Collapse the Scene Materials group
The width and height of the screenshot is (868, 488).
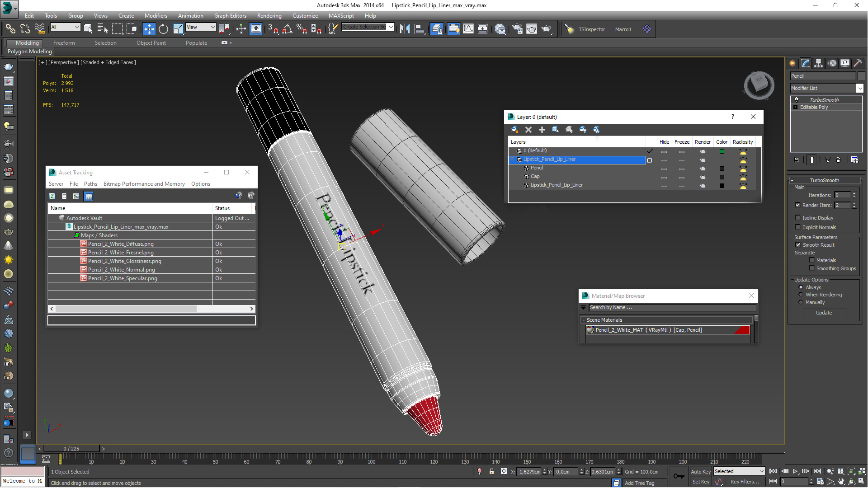click(x=584, y=320)
